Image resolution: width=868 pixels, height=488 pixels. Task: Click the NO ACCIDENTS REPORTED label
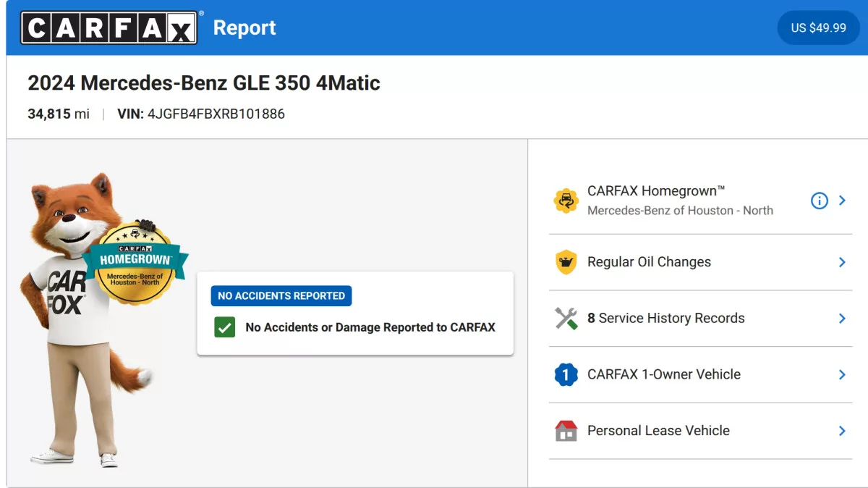point(281,295)
